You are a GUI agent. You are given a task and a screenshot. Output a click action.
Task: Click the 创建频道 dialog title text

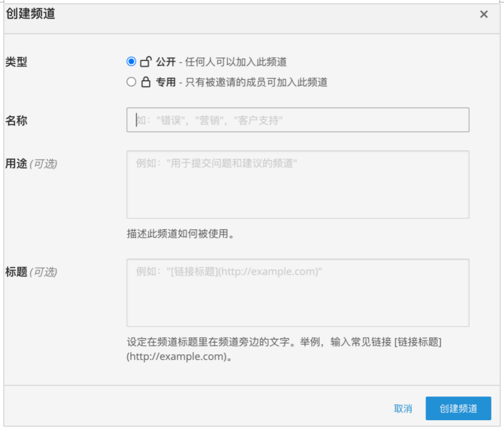30,14
